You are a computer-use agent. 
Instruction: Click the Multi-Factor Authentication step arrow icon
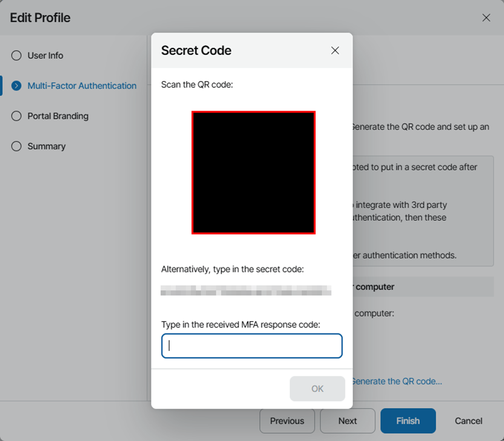16,86
